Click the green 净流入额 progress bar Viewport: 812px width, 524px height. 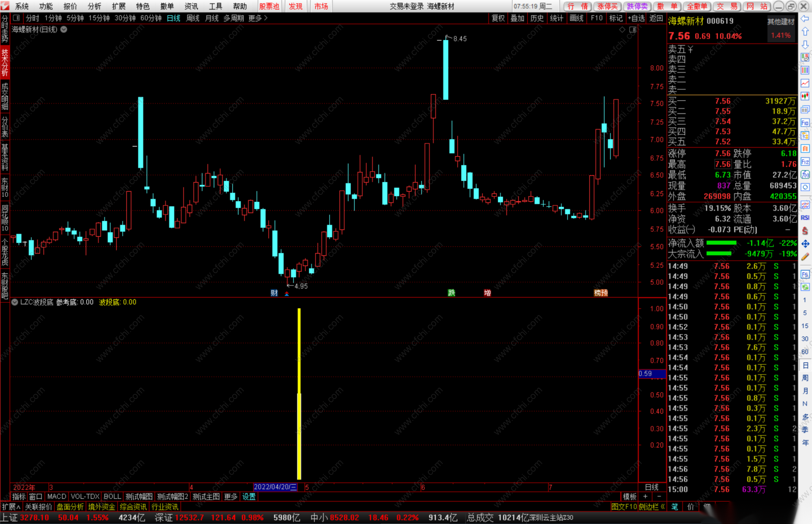coord(721,243)
